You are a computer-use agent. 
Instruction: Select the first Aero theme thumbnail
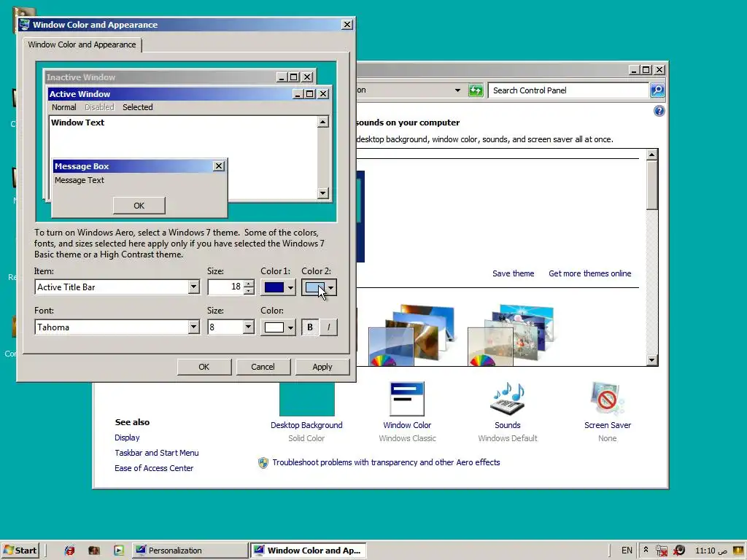(411, 335)
